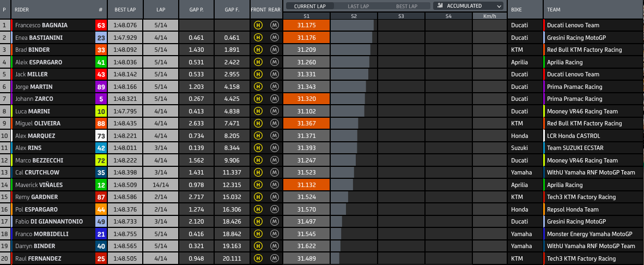Click Morbidelli's front tyre H icon
This screenshot has height=265, width=644.
pos(258,234)
